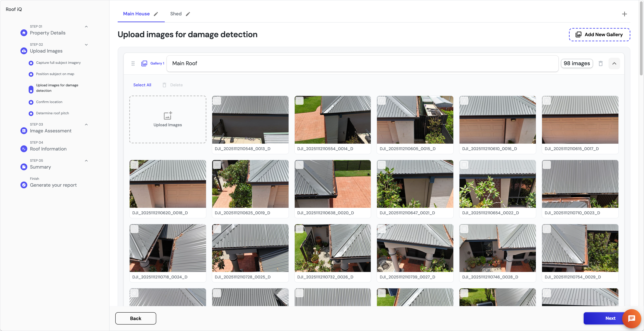Click the Roof iQ logo text

pyautogui.click(x=14, y=9)
